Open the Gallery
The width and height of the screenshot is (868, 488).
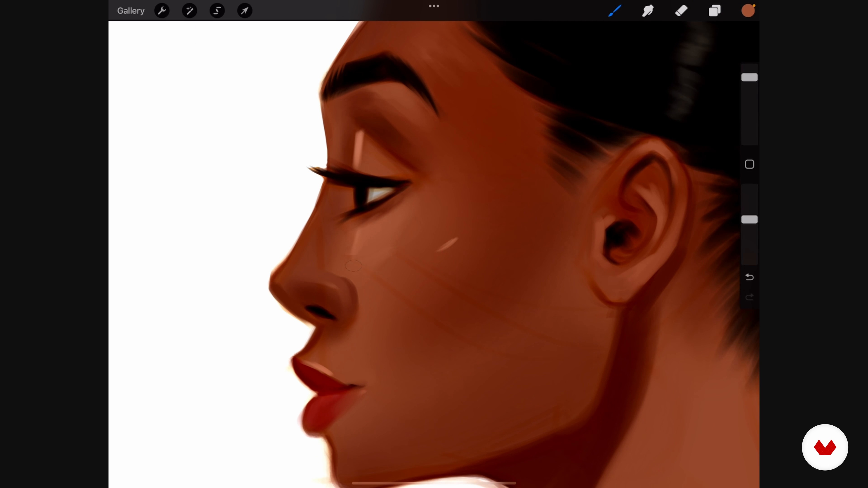click(131, 11)
